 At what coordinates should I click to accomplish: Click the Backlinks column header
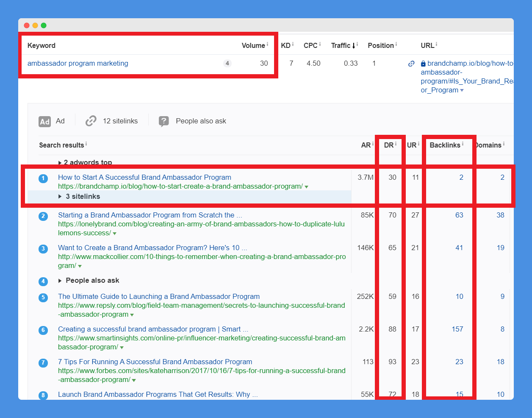[445, 145]
